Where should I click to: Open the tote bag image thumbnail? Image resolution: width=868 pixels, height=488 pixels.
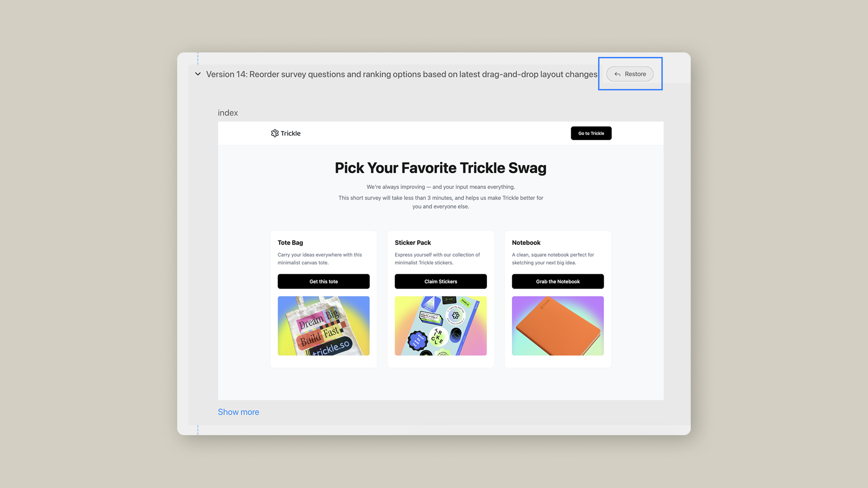(323, 326)
